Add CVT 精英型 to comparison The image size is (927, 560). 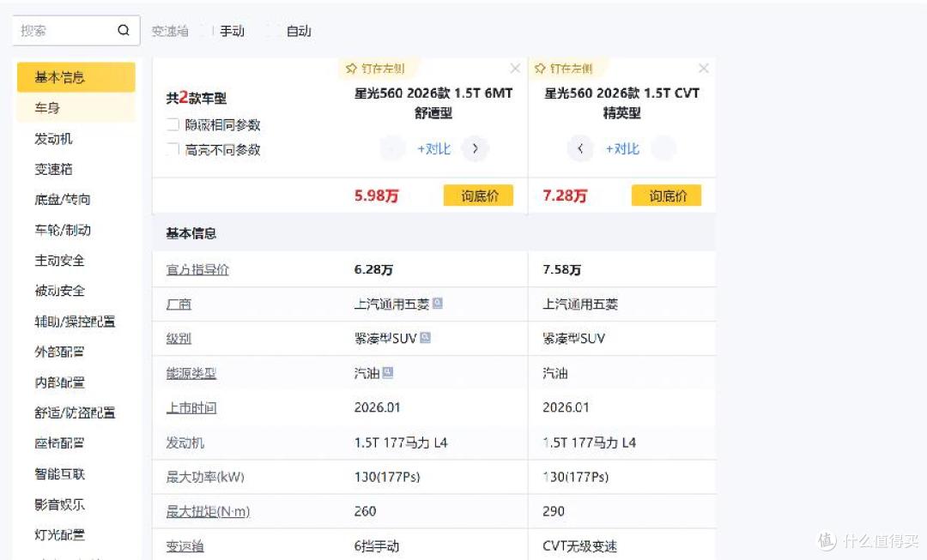(622, 149)
